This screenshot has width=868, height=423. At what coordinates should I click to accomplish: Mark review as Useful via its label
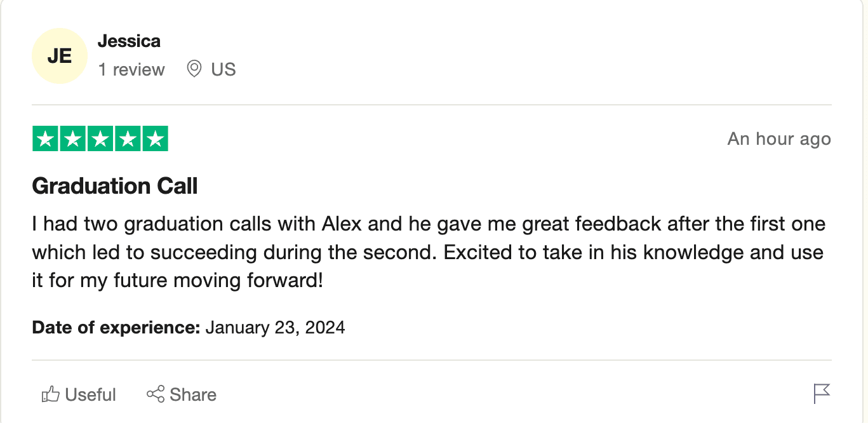(x=91, y=394)
